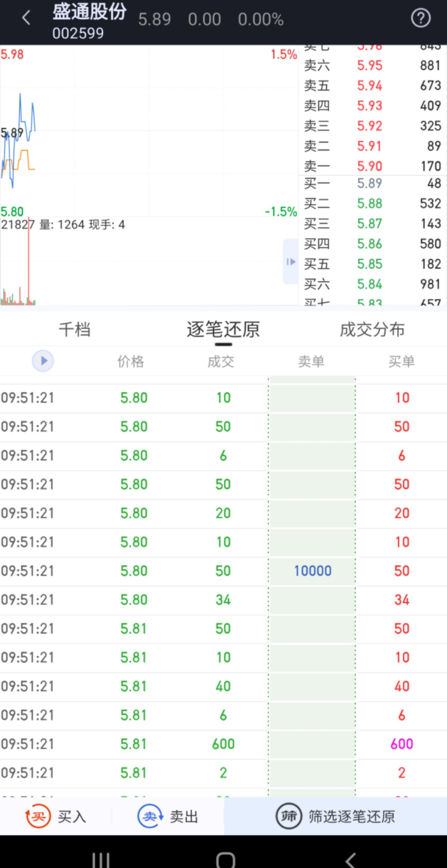This screenshot has width=447, height=868.
Task: Tap the magenta 600 buy order
Action: [x=402, y=744]
